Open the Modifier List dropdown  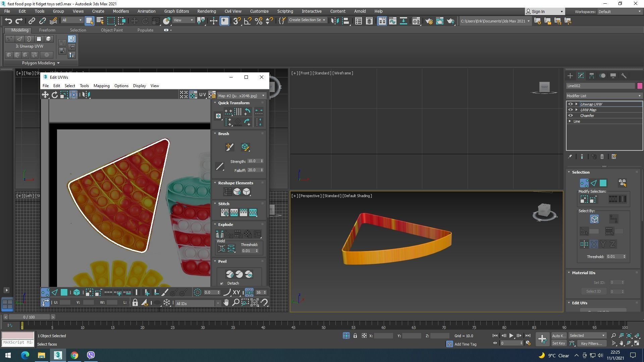[x=604, y=96]
